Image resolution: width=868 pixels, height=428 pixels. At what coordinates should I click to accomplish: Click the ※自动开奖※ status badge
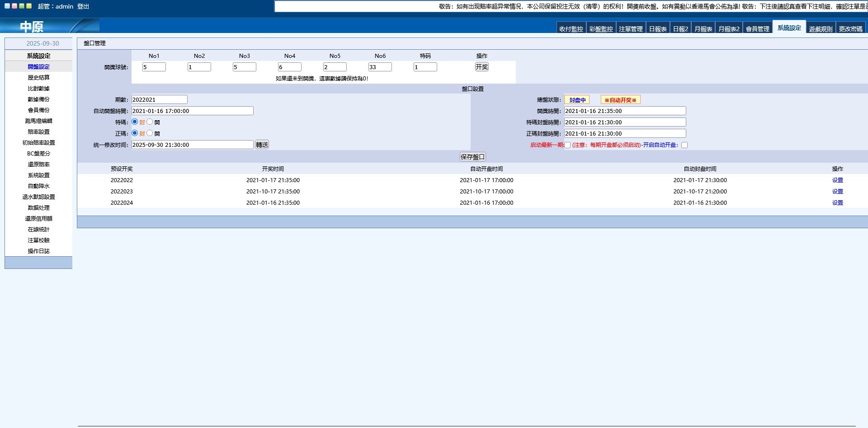click(620, 100)
